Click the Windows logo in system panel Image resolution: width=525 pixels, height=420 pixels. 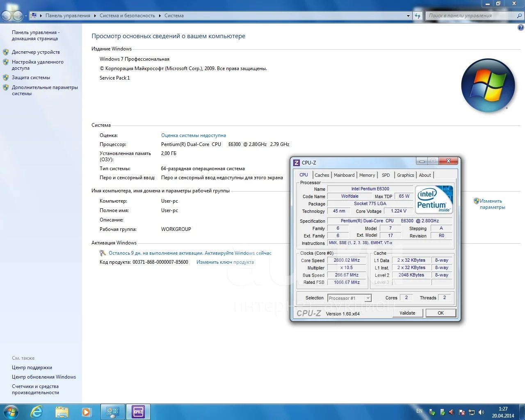(x=488, y=86)
